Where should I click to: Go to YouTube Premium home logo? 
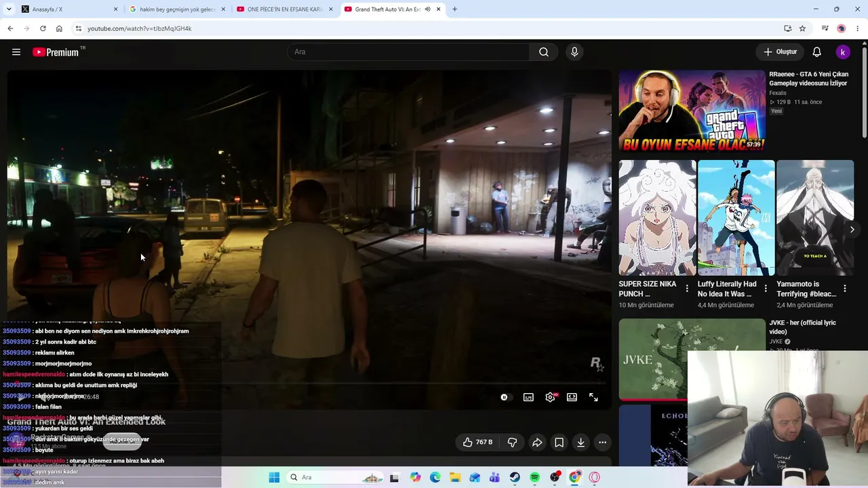(x=56, y=52)
